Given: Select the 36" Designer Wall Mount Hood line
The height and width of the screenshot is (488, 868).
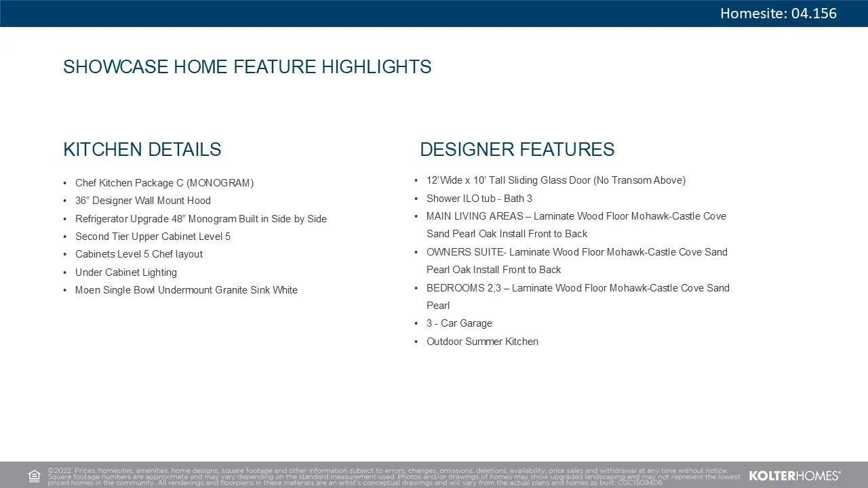Looking at the screenshot, I should (142, 201).
